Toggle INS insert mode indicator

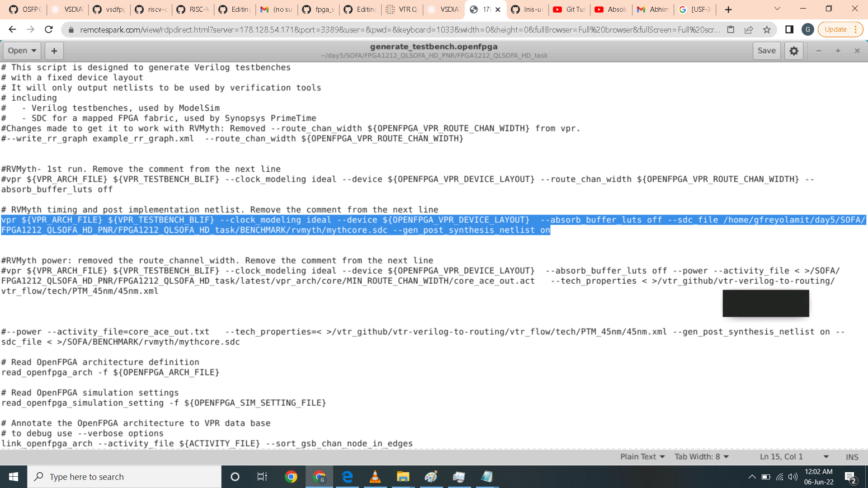tap(852, 457)
